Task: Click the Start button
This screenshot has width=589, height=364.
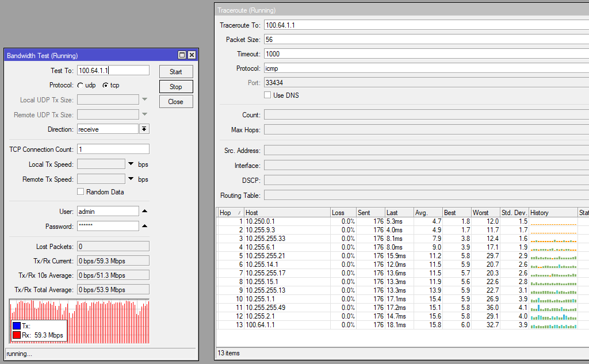Action: coord(176,72)
